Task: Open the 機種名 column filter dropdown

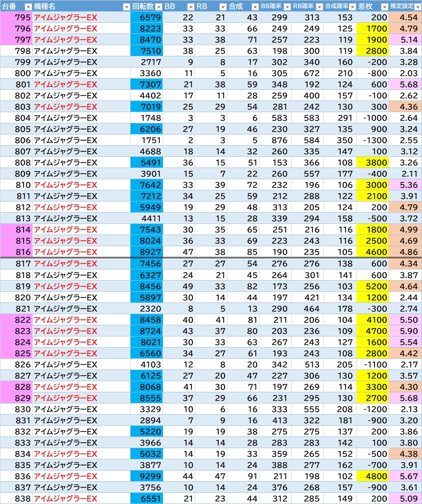Action: click(x=126, y=6)
